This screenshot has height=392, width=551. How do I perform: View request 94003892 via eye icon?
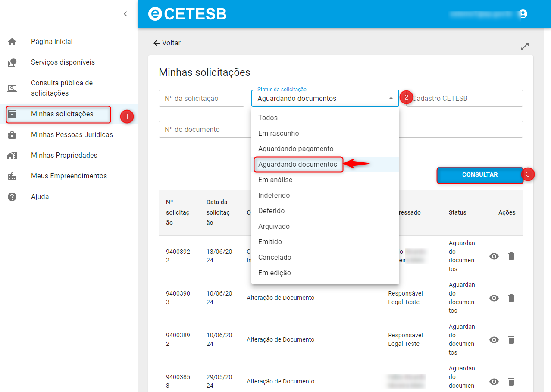click(494, 340)
